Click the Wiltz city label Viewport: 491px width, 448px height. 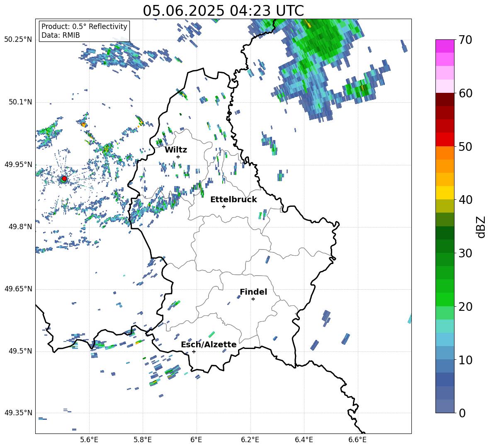click(176, 150)
